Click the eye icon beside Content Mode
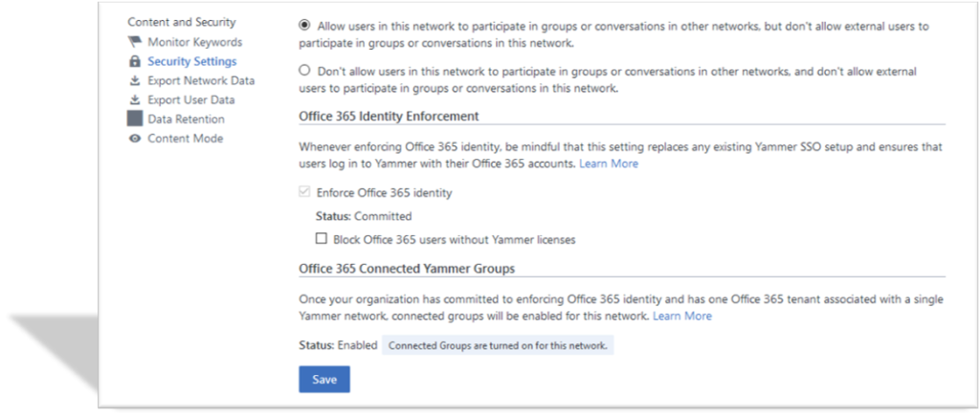980x417 pixels. (135, 139)
